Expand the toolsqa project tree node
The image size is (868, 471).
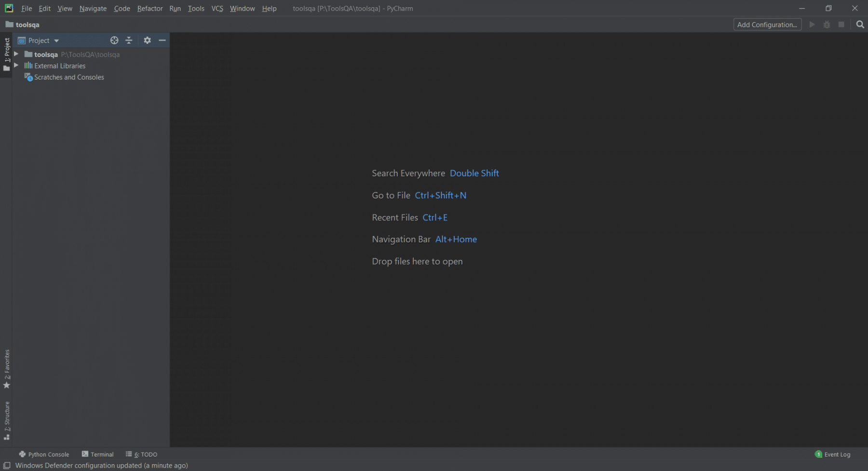click(16, 54)
